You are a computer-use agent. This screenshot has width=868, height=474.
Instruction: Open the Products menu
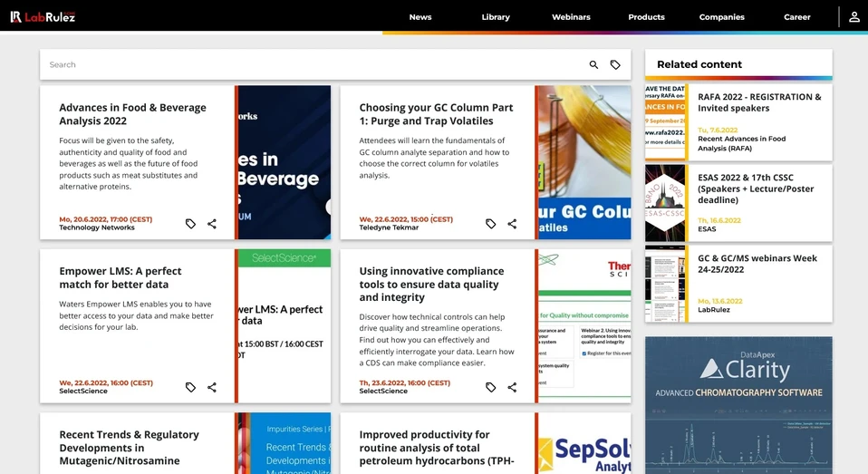click(646, 17)
